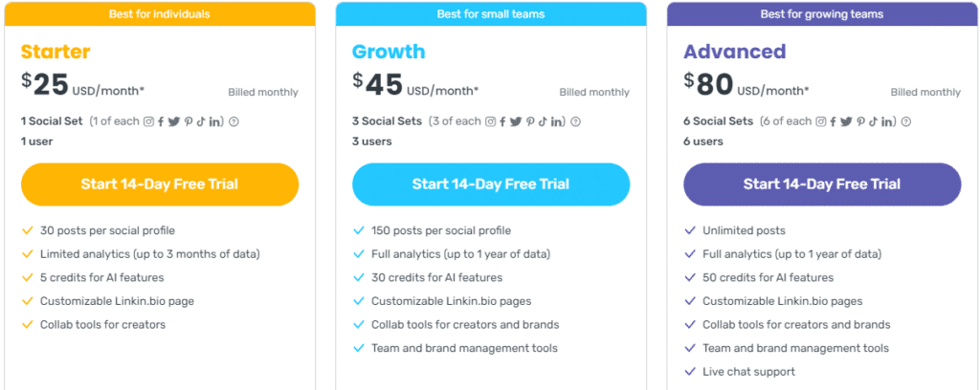980x390 pixels.
Task: Click the Twitter icon in the Starter plan
Action: point(174,121)
